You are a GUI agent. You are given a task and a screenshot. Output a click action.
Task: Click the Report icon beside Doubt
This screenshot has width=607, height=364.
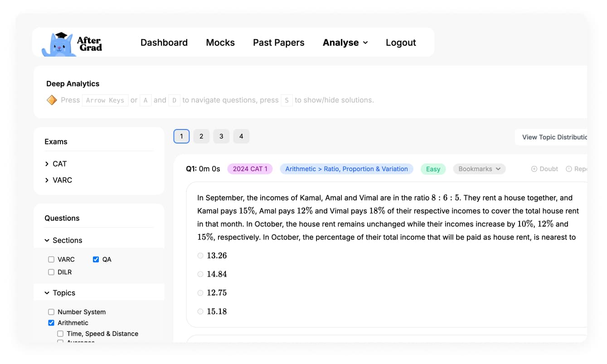(x=569, y=169)
